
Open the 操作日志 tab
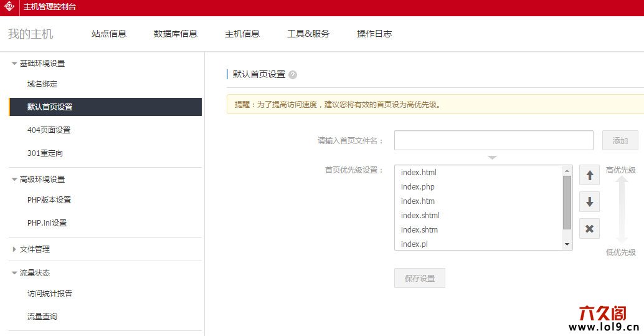[x=374, y=34]
